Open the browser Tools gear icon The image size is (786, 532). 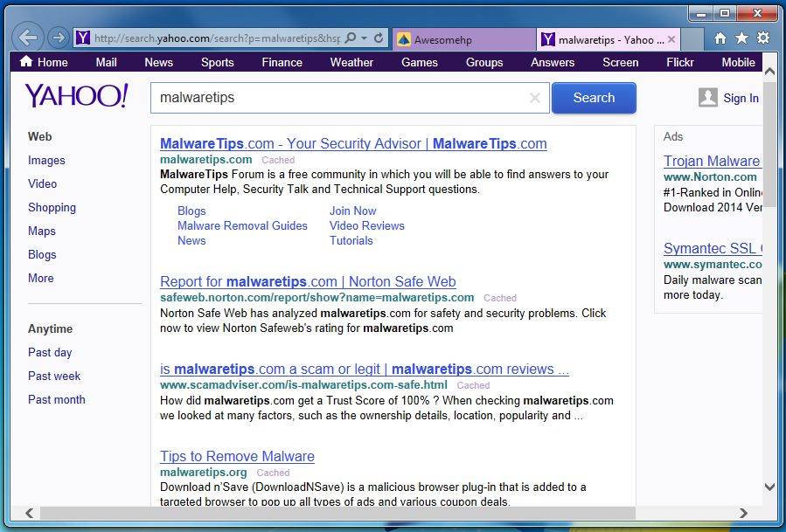[763, 38]
